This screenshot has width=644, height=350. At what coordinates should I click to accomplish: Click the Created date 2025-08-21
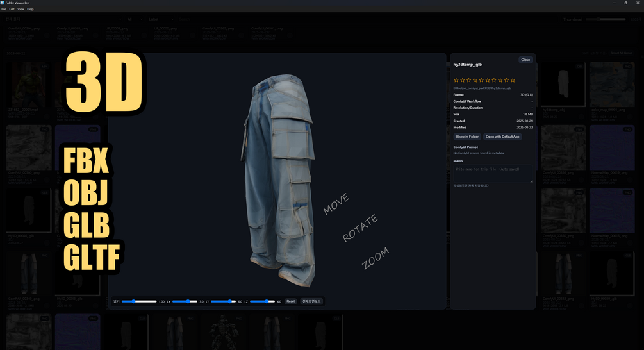[524, 121]
